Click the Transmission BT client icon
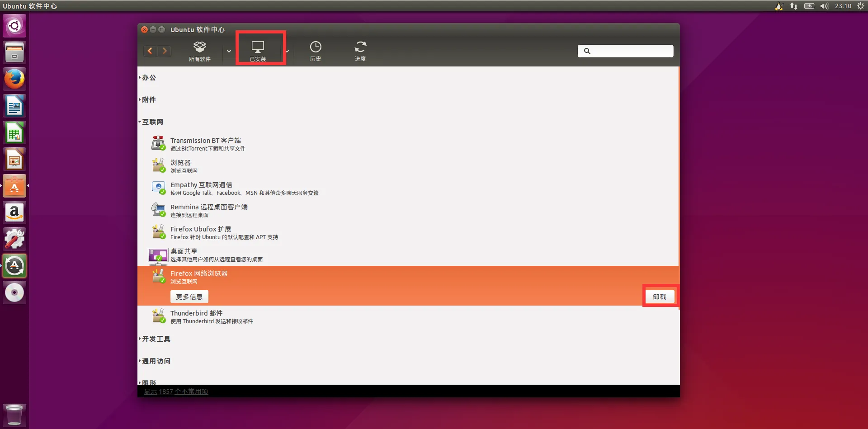Viewport: 868px width, 429px height. point(158,144)
